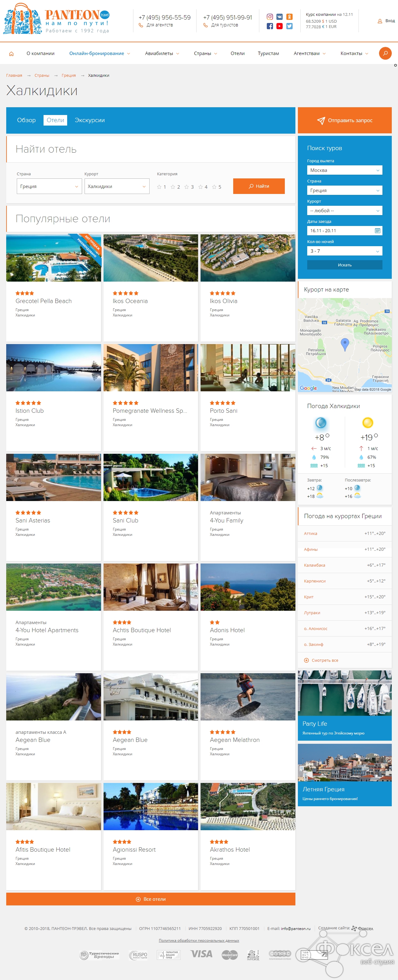Open the calendar icon in arrival dates
Image resolution: width=398 pixels, height=980 pixels.
coord(377,231)
